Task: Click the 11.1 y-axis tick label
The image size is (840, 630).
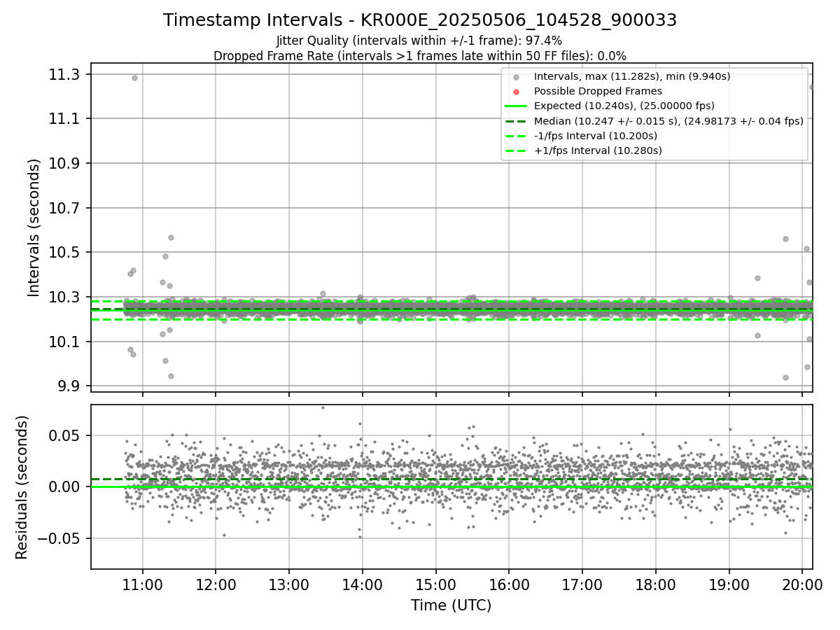Action: [x=64, y=119]
